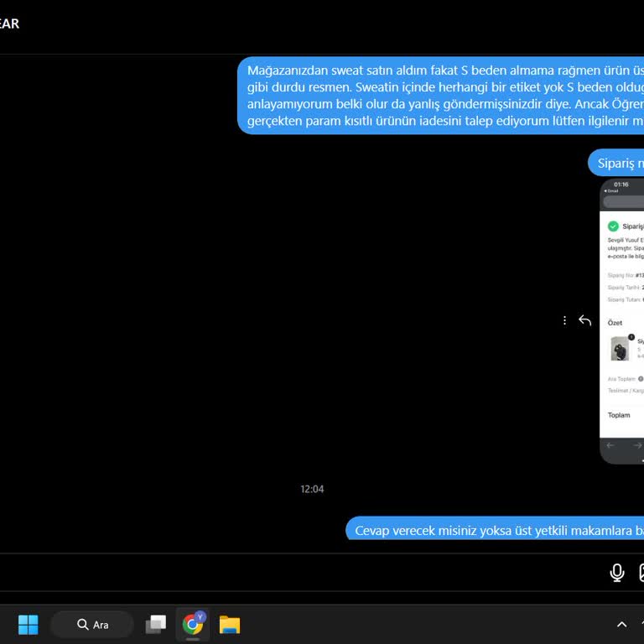Click the 'Cevap verecek misiniz' message bubble
The height and width of the screenshot is (644, 644).
[x=496, y=530]
